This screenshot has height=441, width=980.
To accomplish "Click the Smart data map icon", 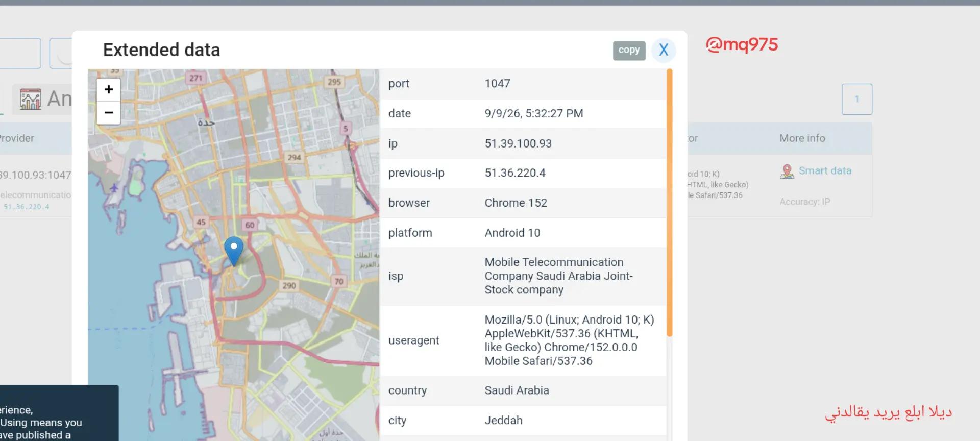I will coord(787,171).
